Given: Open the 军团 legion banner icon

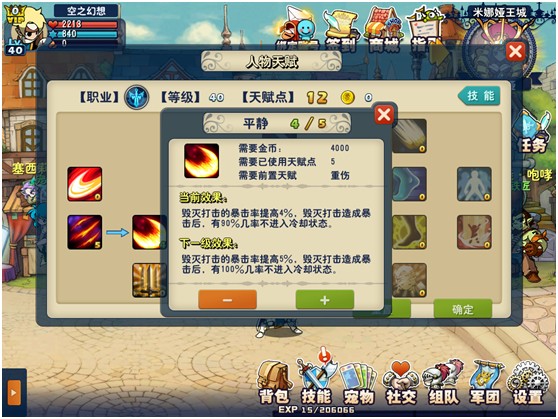Looking at the screenshot, I should click(x=486, y=383).
